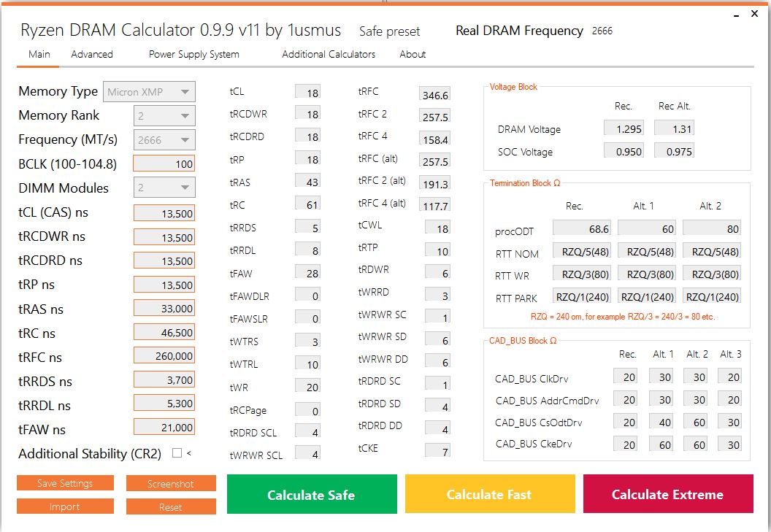
Task: Open the Additional Calculators tab
Action: click(329, 54)
